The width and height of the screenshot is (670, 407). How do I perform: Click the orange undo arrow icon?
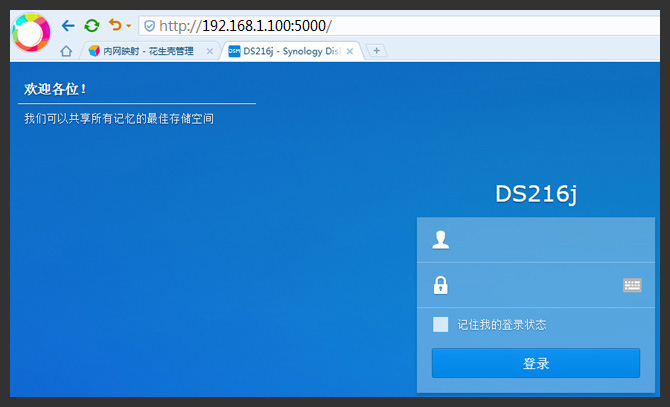point(115,25)
